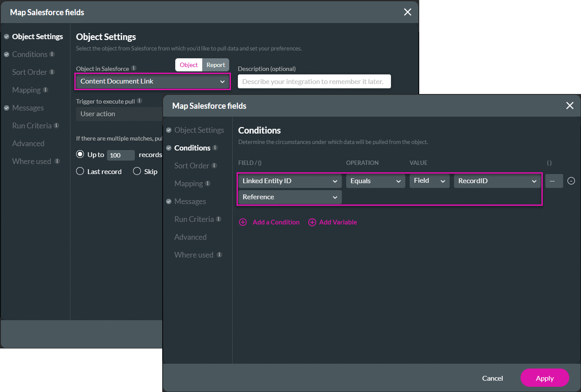Image resolution: width=581 pixels, height=392 pixels.
Task: Click the Cancel button
Action: 492,378
